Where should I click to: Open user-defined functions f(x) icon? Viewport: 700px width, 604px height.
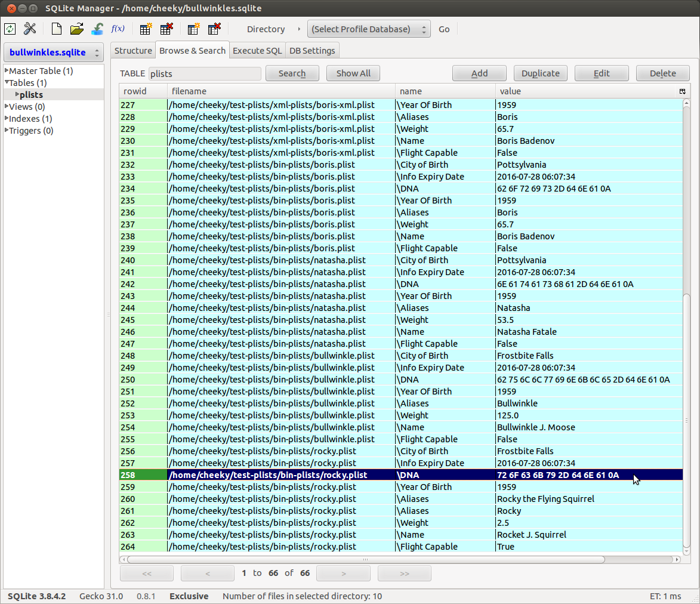[x=118, y=29]
